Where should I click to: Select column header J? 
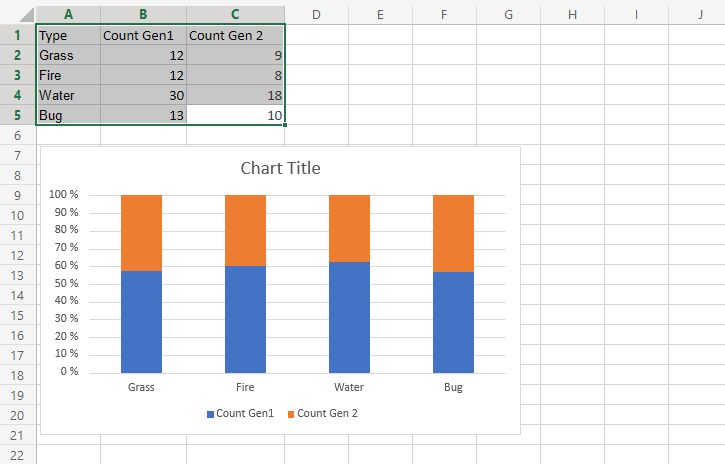699,14
